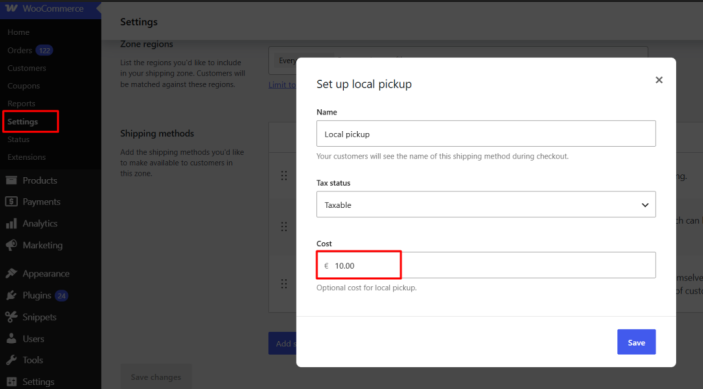Click the Shipping methods heading
The image size is (703, 389).
157,134
